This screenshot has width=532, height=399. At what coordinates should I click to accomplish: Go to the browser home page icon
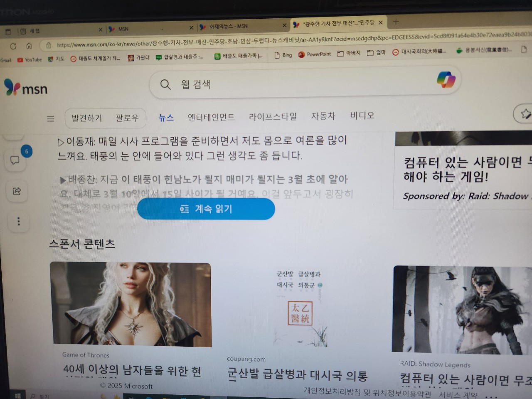(x=29, y=46)
